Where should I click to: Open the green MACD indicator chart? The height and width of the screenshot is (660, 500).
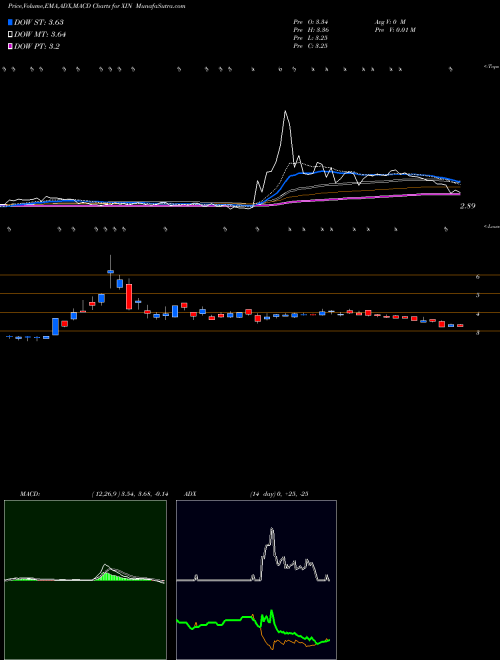point(85,580)
